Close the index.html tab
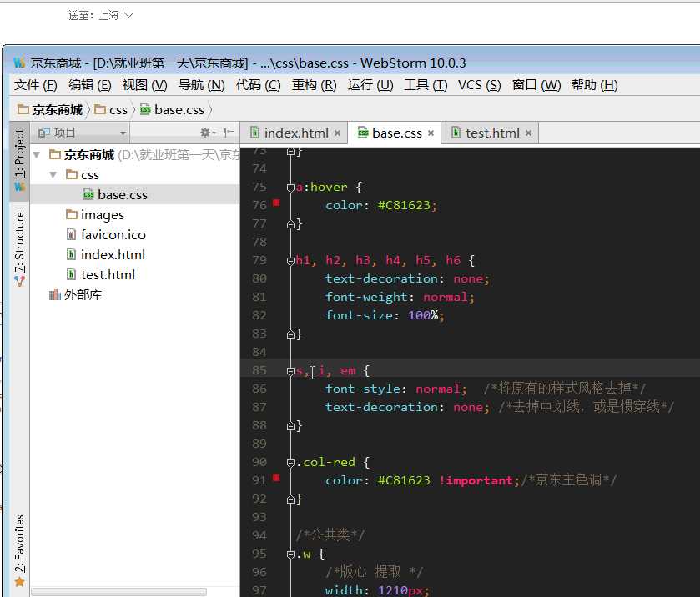The image size is (700, 597). [338, 133]
